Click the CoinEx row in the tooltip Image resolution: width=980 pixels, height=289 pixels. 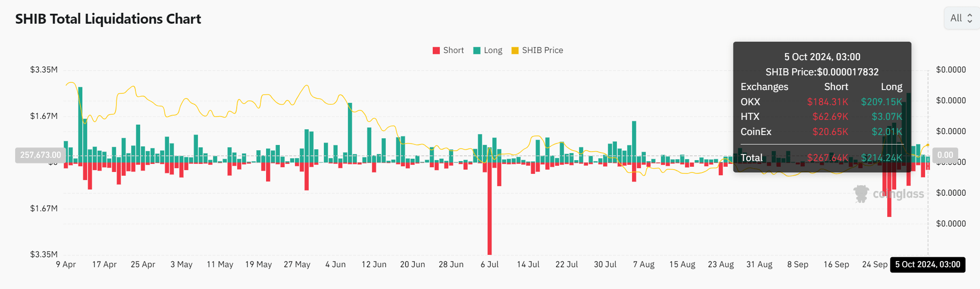click(x=821, y=132)
